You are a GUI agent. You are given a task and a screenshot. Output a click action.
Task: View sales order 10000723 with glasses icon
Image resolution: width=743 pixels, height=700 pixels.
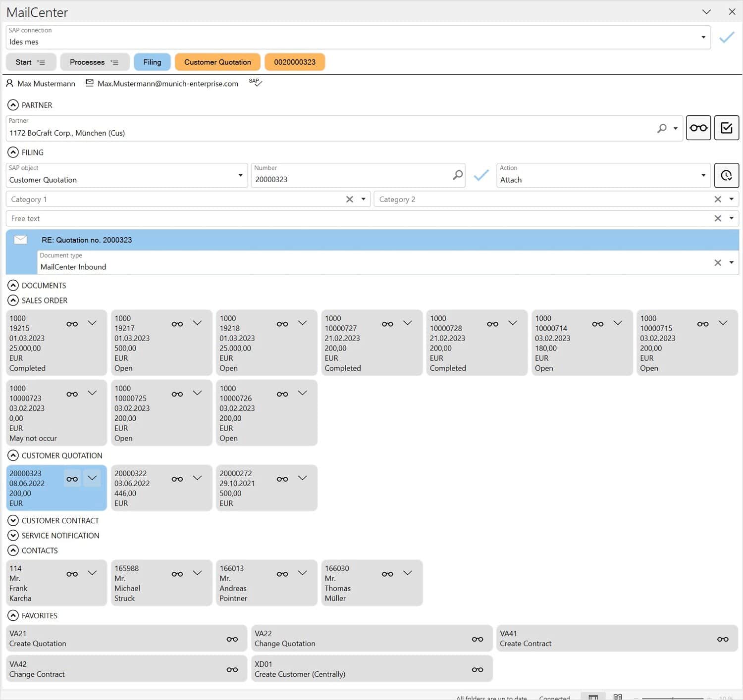72,394
